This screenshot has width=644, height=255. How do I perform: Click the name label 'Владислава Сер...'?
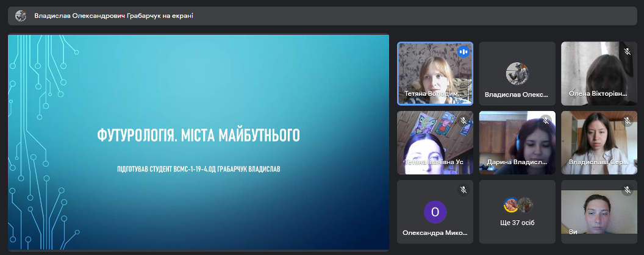(x=598, y=162)
